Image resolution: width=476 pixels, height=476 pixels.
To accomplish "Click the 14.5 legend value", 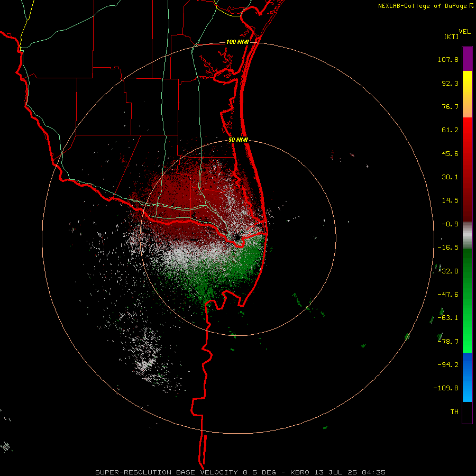I will (450, 200).
